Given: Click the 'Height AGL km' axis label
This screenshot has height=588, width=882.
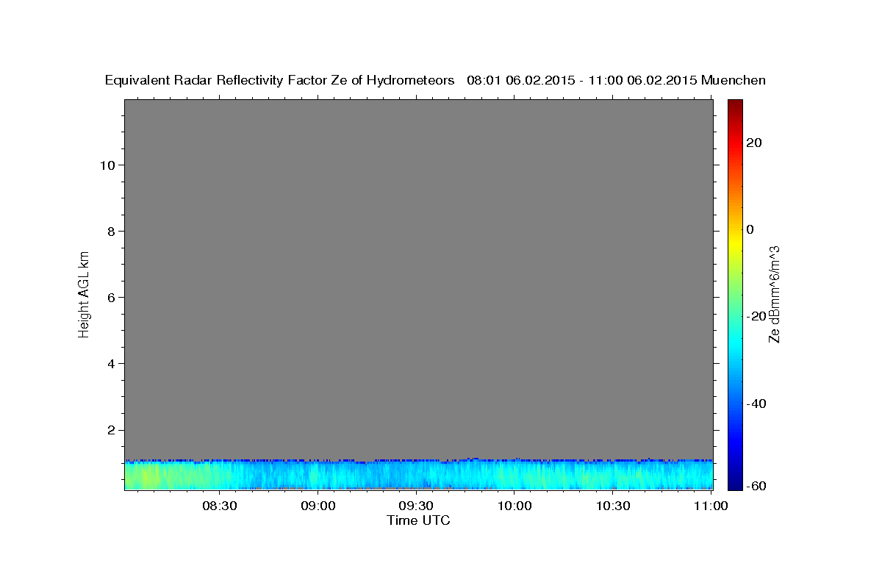Looking at the screenshot, I should point(84,294).
